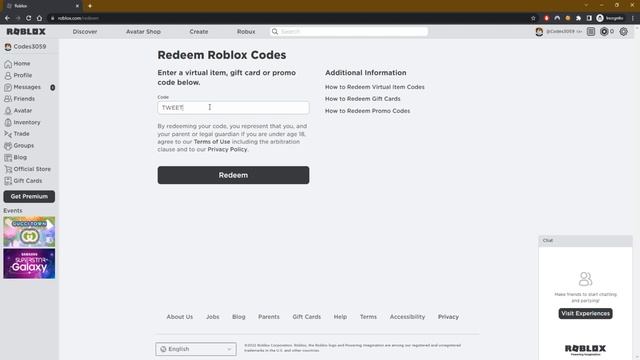Click the Roblox logo in header
640x360 pixels.
pyautogui.click(x=26, y=31)
